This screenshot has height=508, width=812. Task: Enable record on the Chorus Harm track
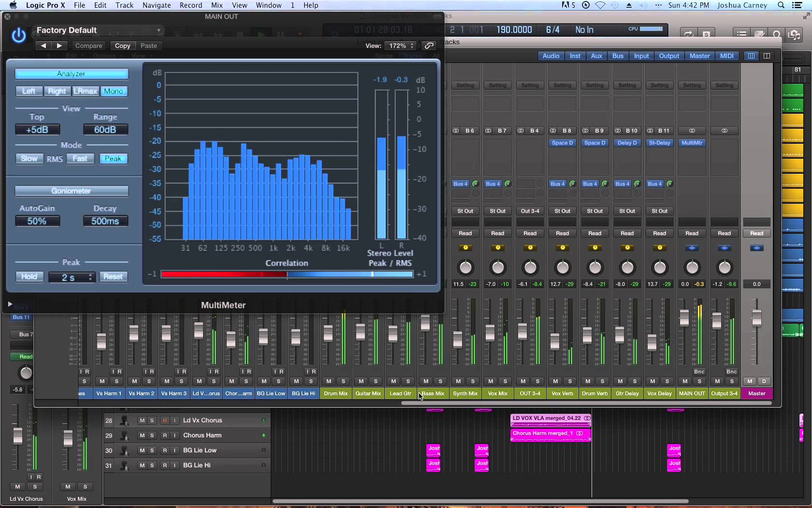164,435
